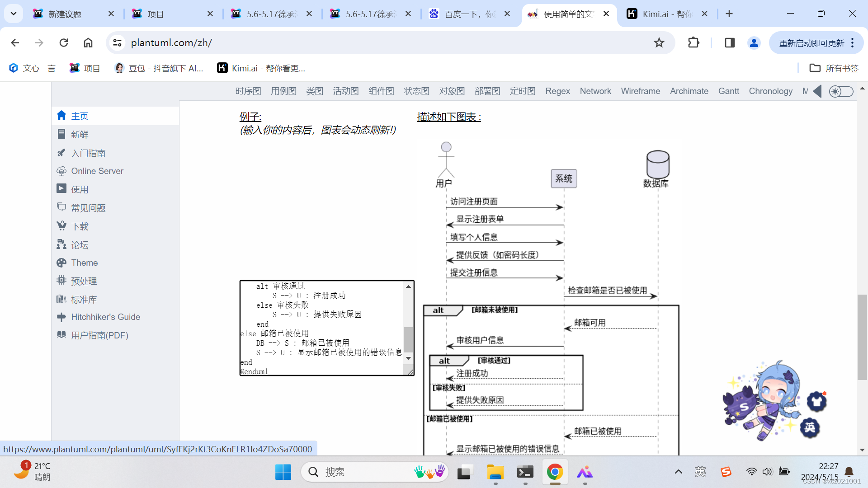Collapse diagram menu with left triangle arrow
This screenshot has width=868, height=488.
click(817, 91)
